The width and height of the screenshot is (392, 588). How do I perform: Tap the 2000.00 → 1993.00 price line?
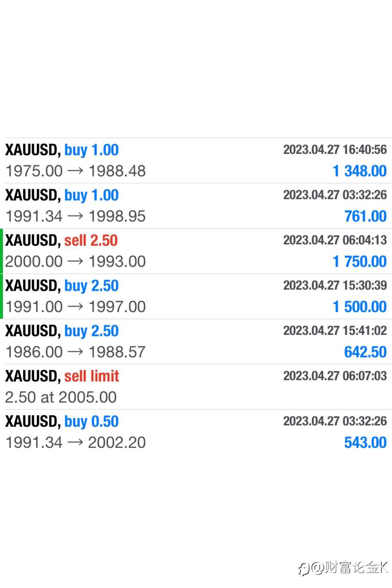[75, 261]
